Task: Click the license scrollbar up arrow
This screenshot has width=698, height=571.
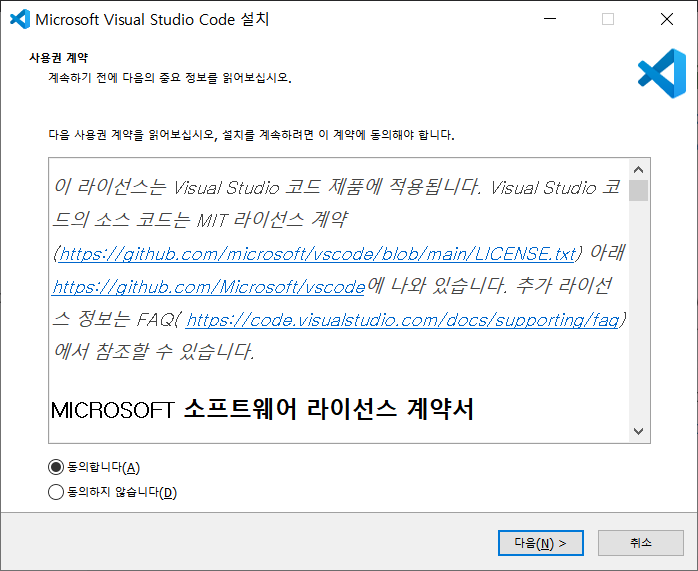Action: click(x=638, y=170)
